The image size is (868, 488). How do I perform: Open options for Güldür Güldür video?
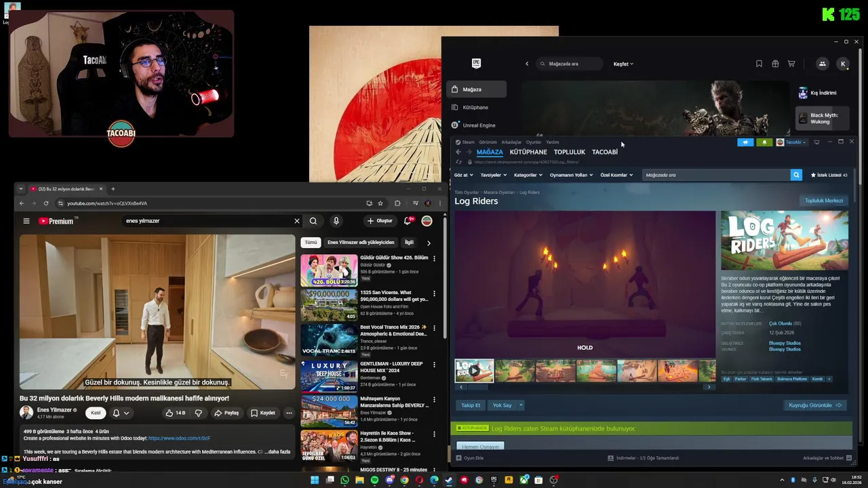[434, 258]
